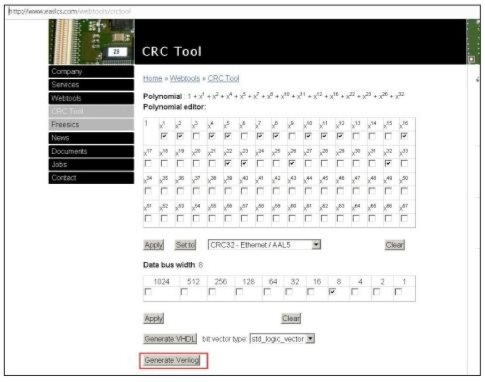Image resolution: width=485 pixels, height=382 pixels.
Task: Check the 512 data bus width box
Action: tap(184, 292)
